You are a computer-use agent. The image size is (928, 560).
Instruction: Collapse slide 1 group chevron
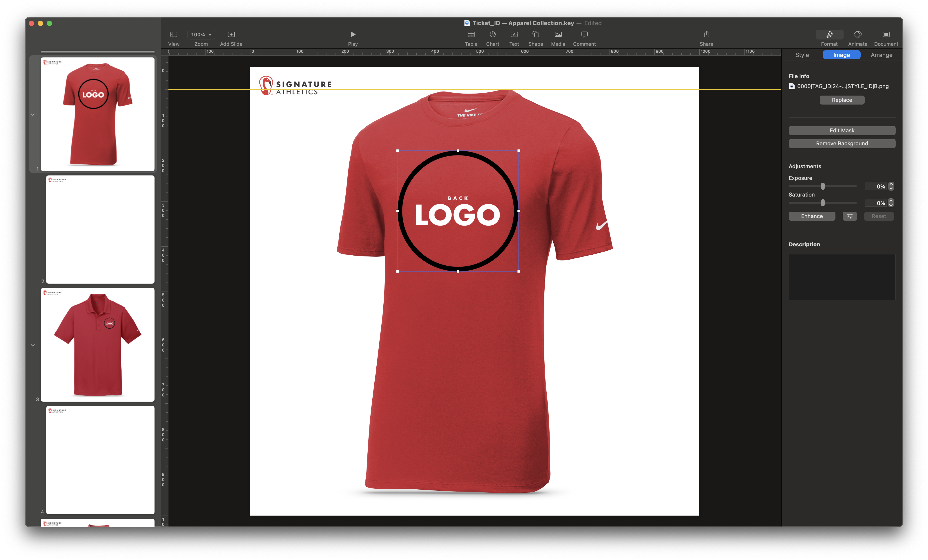coord(33,114)
